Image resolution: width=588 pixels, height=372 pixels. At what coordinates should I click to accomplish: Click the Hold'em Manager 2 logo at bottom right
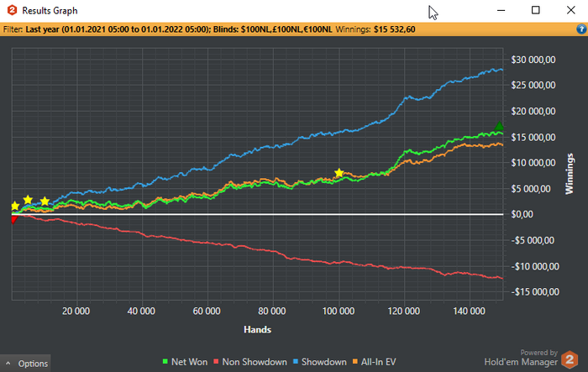[570, 359]
